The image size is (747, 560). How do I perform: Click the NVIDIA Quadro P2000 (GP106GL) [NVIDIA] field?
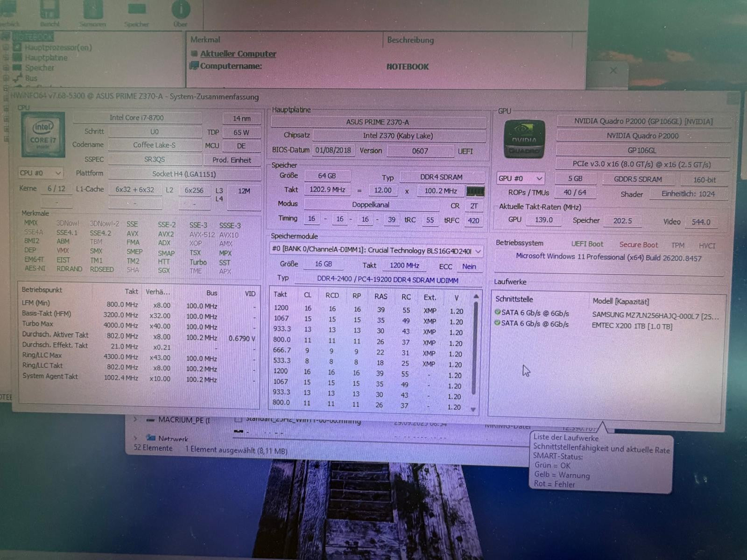pyautogui.click(x=643, y=121)
